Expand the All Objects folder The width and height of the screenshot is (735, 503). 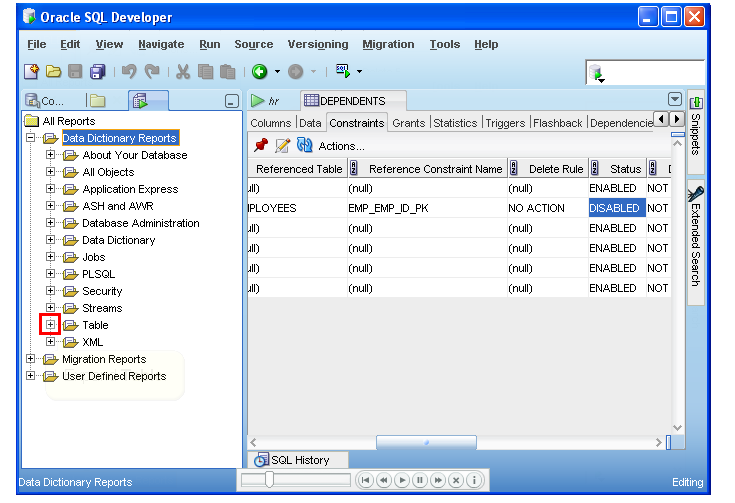pyautogui.click(x=50, y=172)
